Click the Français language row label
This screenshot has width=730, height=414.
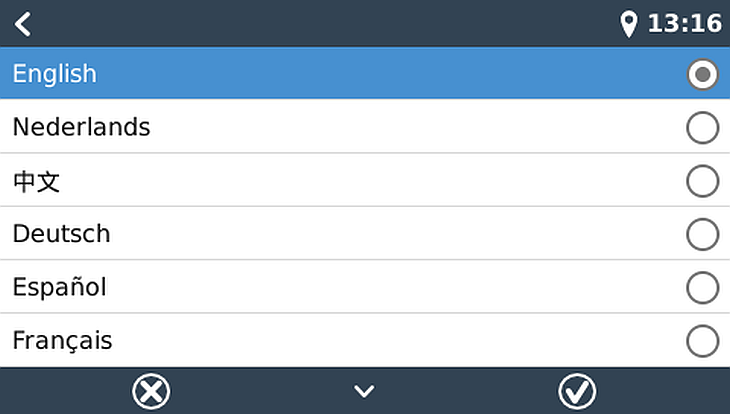pyautogui.click(x=62, y=341)
